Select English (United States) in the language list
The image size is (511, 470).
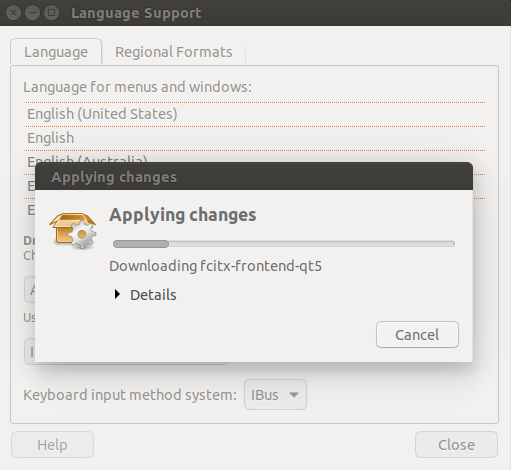coord(255,114)
